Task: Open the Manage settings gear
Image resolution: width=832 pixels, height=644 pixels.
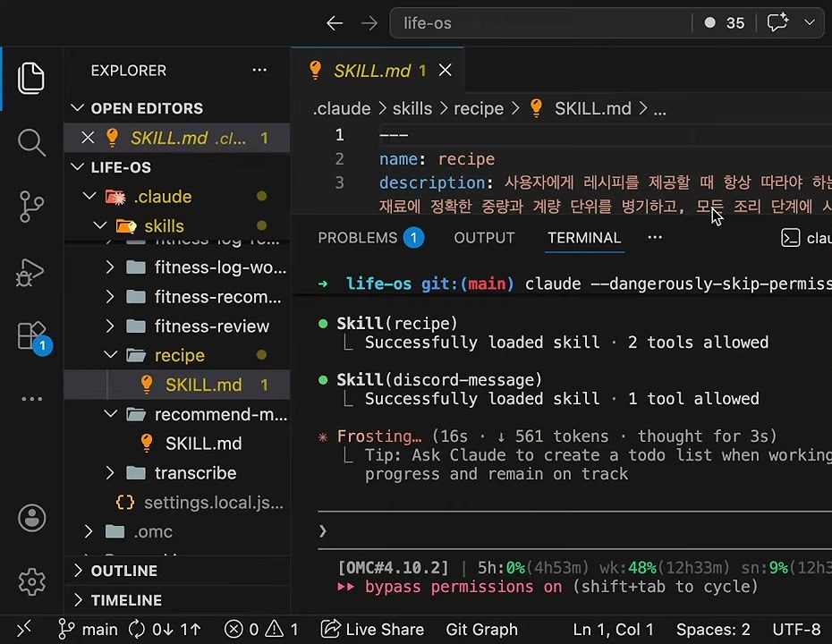Action: click(32, 582)
